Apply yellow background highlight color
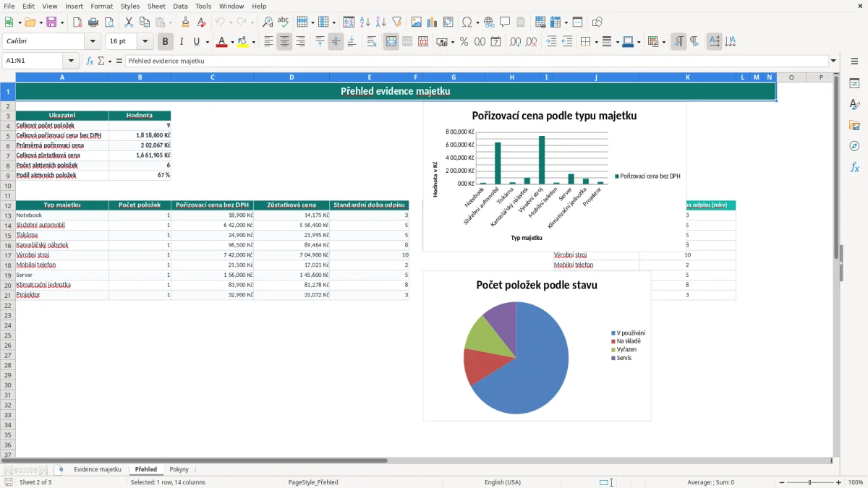Screen dimensions: 868x488 [244, 42]
